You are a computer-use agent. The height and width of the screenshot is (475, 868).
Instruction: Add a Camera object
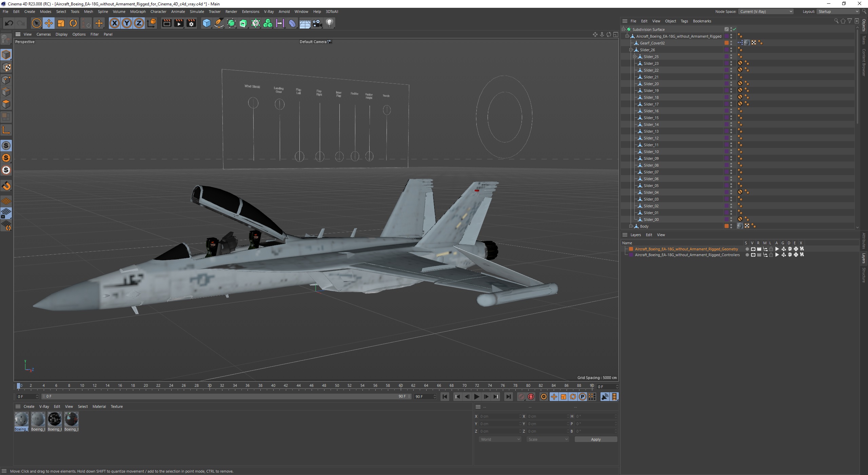(317, 23)
